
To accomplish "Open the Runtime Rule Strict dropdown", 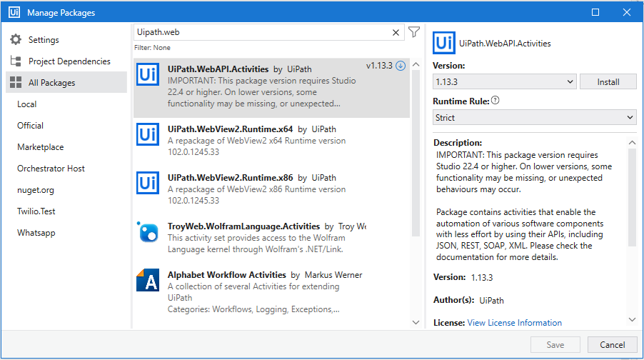I will click(534, 118).
